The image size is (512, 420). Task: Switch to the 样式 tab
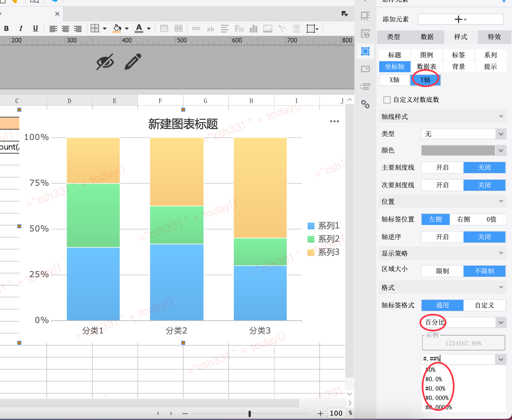tap(461, 37)
